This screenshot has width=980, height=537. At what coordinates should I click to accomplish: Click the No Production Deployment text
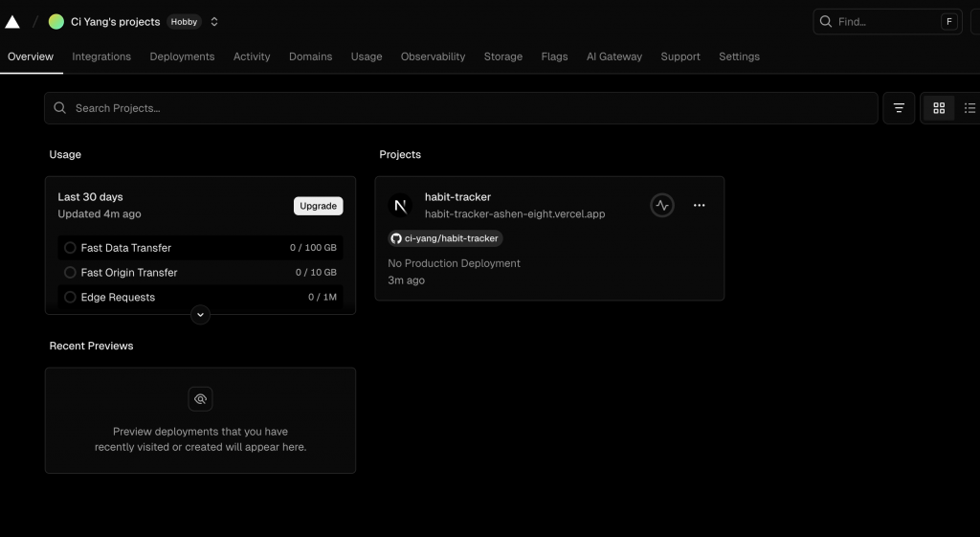454,263
